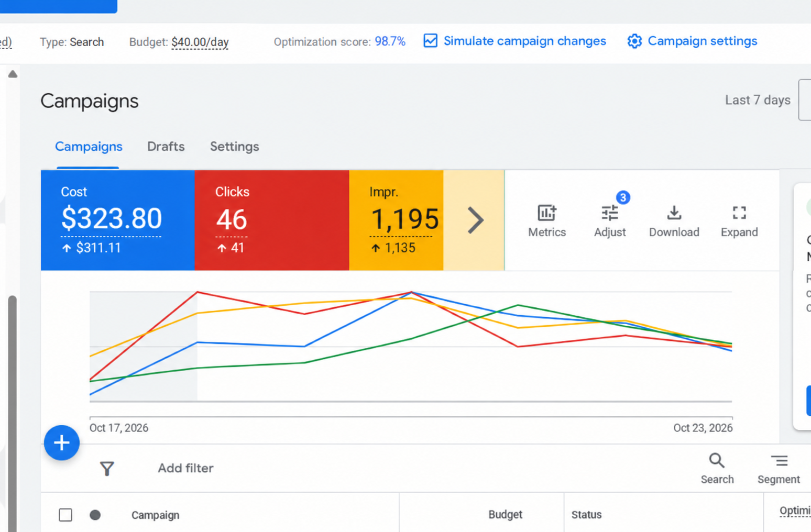Switch to the Settings tab

[x=234, y=147]
